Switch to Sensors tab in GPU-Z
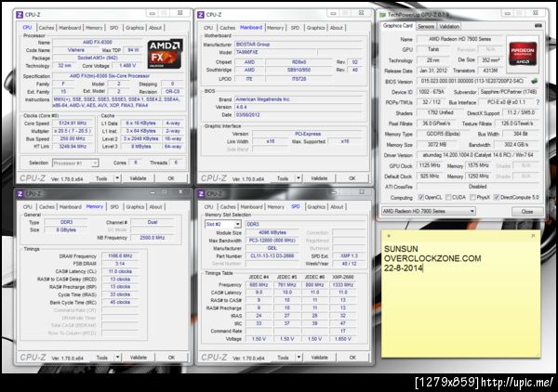 (x=426, y=26)
